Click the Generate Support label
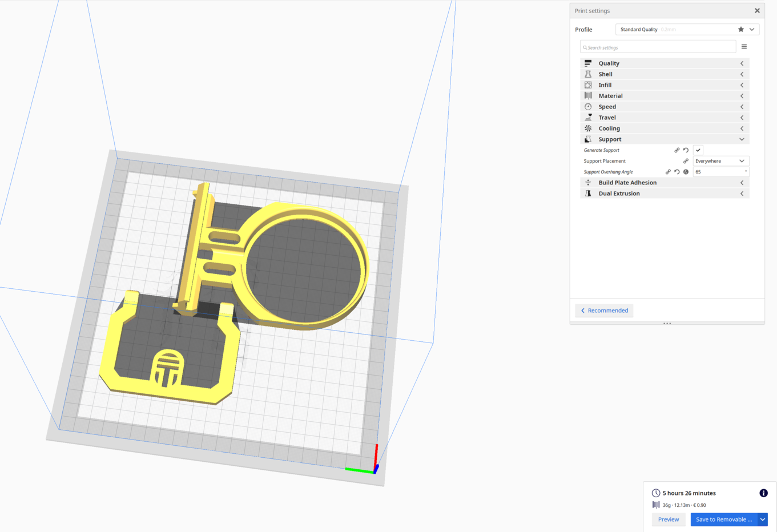The height and width of the screenshot is (532, 777). click(601, 150)
